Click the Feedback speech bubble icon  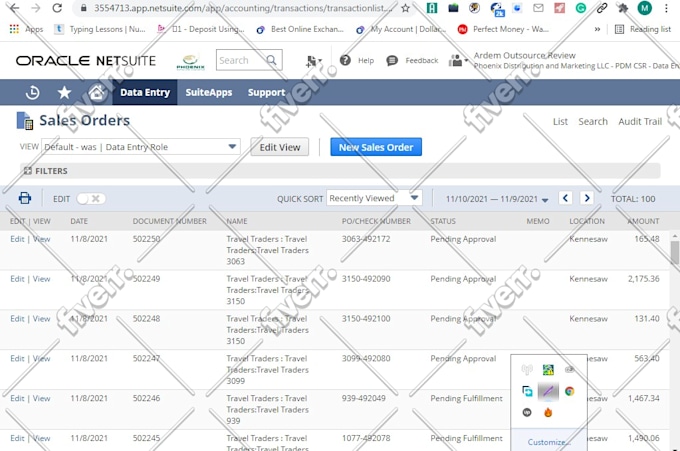pos(392,60)
